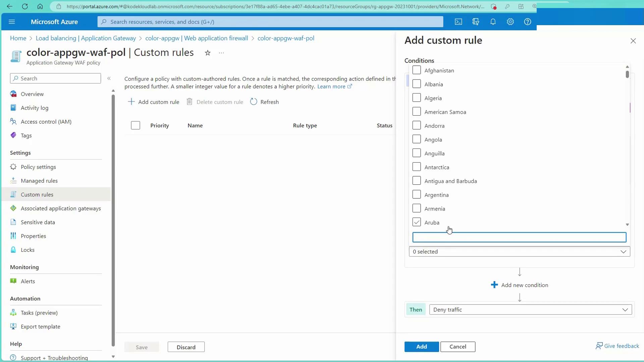Screen dimensions: 644x362
Task: Tick the Argentina checkbox
Action: pyautogui.click(x=416, y=195)
